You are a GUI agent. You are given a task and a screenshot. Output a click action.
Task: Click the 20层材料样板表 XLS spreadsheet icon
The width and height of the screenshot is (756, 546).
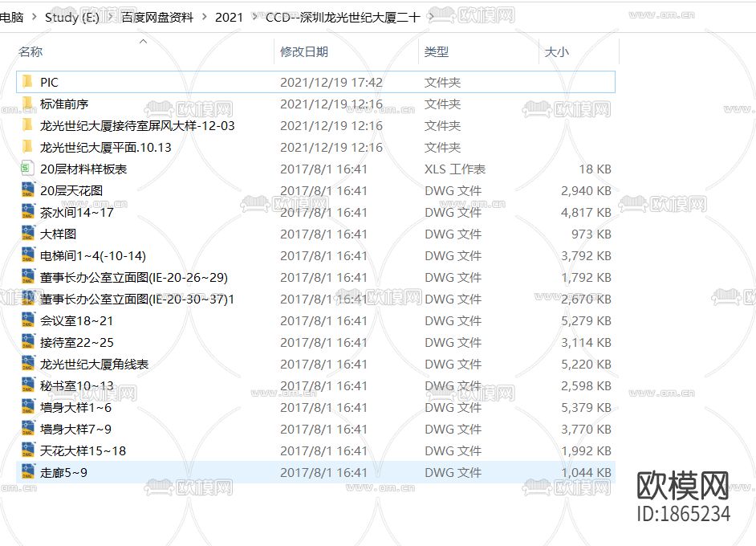click(x=26, y=169)
